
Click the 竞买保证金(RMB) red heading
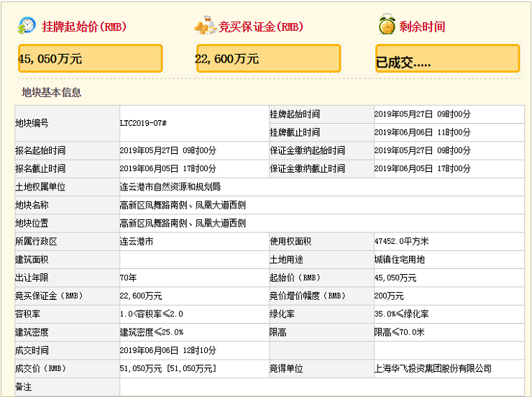pos(260,27)
